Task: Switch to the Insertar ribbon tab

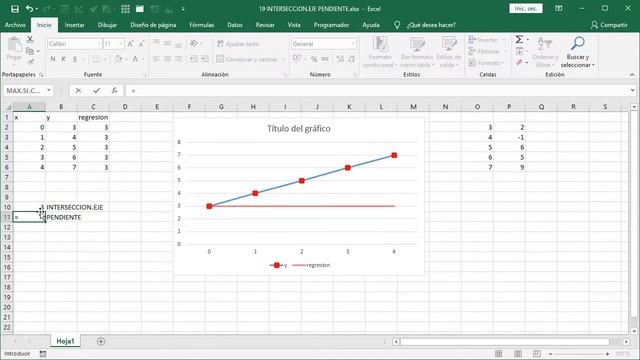Action: click(75, 25)
